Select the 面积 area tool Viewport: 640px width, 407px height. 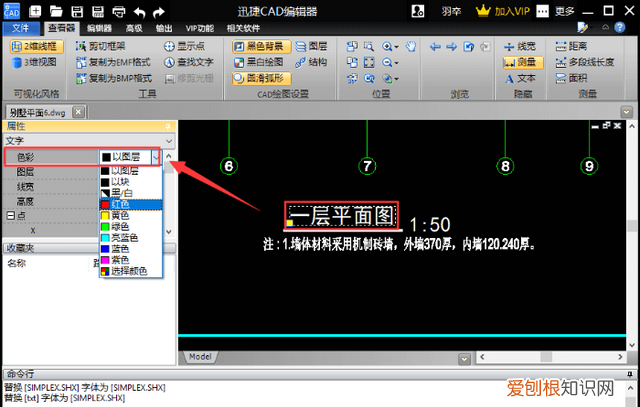click(571, 78)
